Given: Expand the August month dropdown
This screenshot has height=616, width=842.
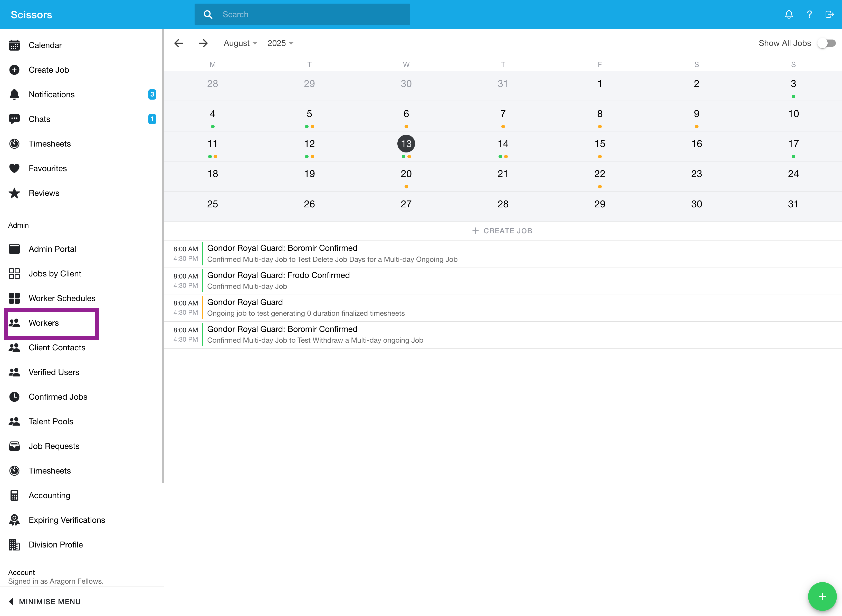Looking at the screenshot, I should (240, 43).
